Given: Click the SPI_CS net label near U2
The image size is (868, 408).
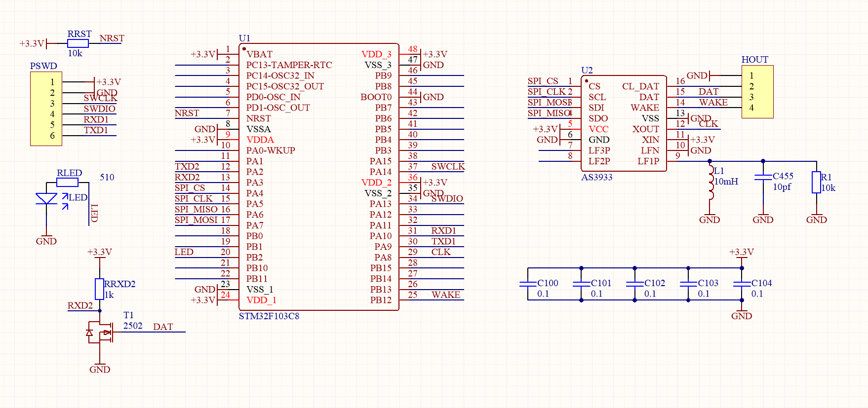Looking at the screenshot, I should tap(543, 81).
